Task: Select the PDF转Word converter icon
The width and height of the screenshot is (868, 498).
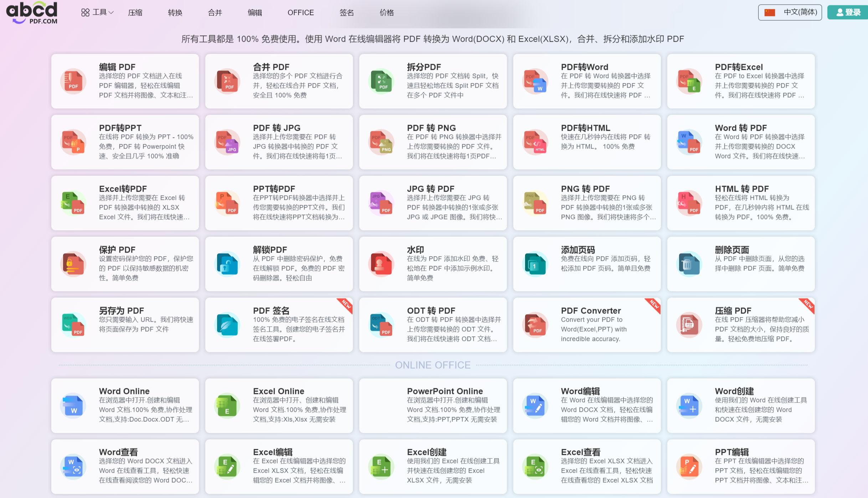Action: pyautogui.click(x=535, y=81)
